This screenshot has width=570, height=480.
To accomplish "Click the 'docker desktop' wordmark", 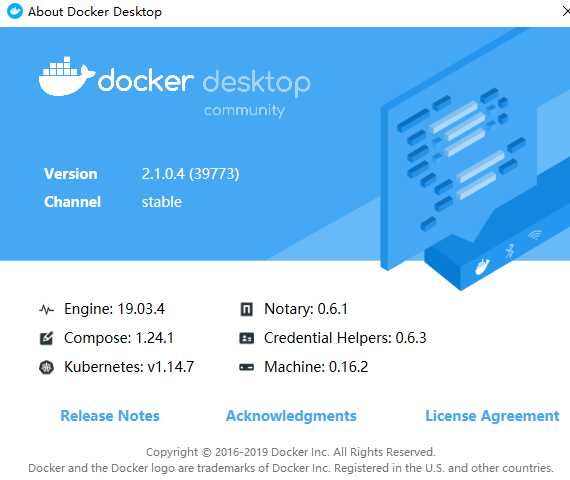I will pyautogui.click(x=204, y=83).
